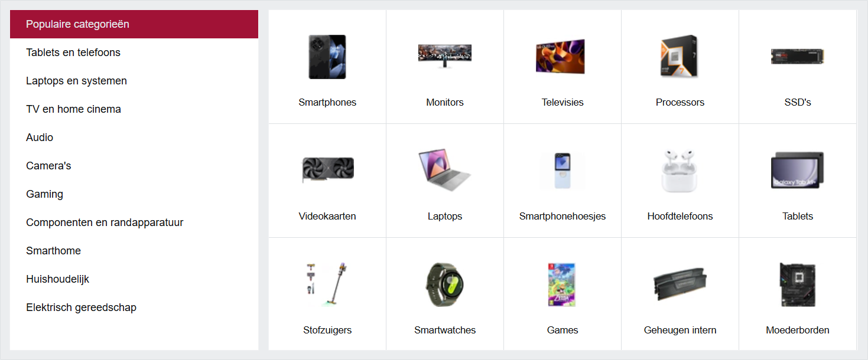The width and height of the screenshot is (868, 360).
Task: Select the Televisies thumbnail image
Action: [x=563, y=57]
